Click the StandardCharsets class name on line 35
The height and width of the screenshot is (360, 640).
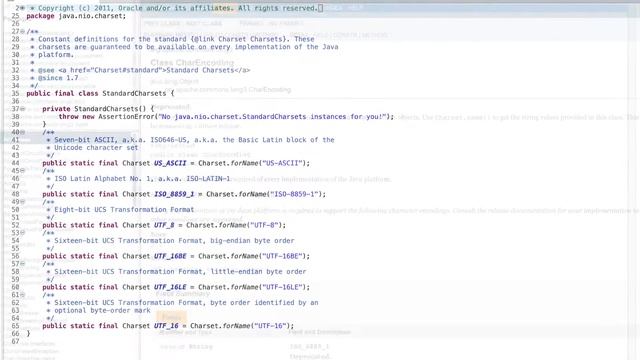(134, 93)
